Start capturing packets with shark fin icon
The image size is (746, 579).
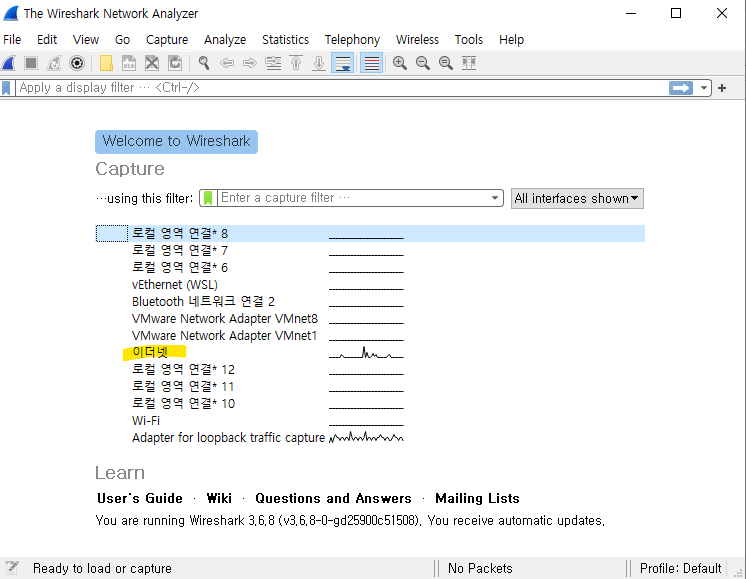[x=9, y=63]
